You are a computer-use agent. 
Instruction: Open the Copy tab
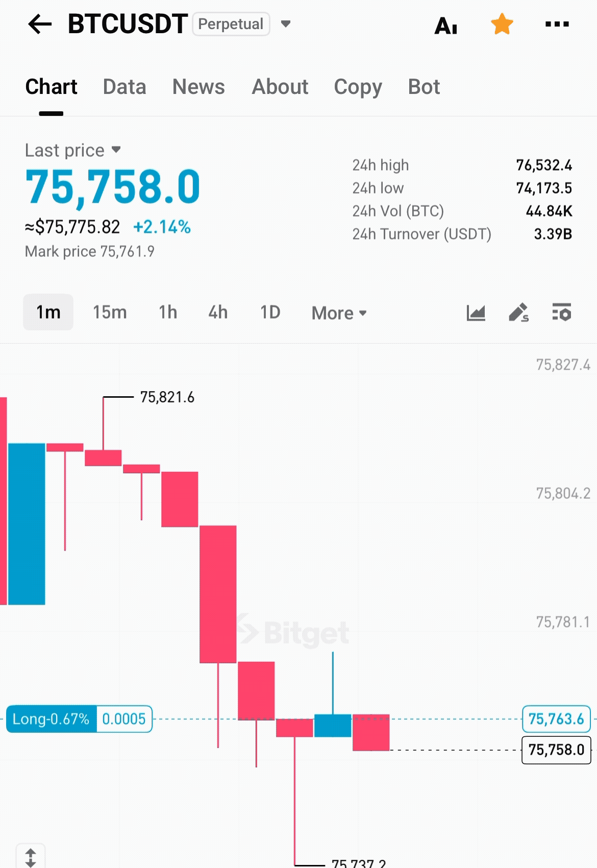tap(358, 87)
